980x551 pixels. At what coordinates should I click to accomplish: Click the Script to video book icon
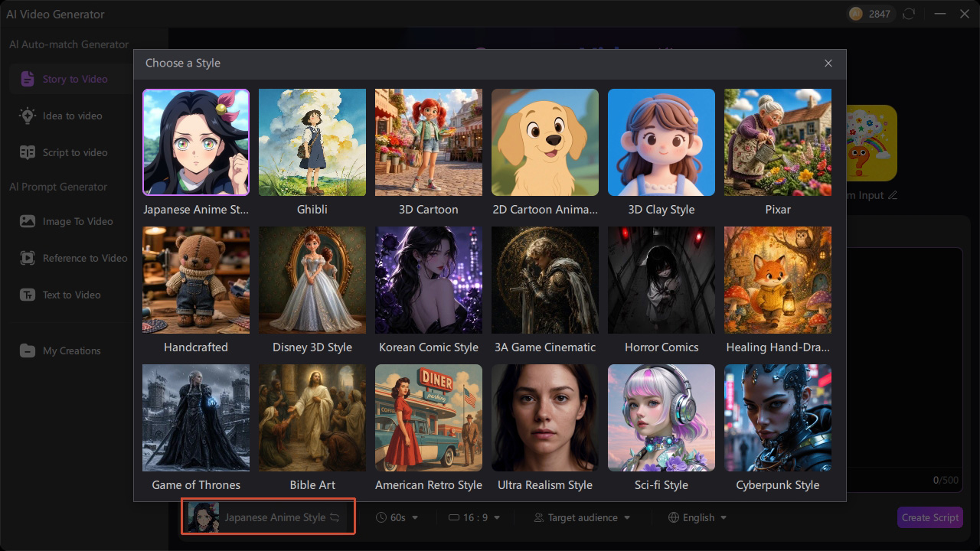click(x=28, y=152)
